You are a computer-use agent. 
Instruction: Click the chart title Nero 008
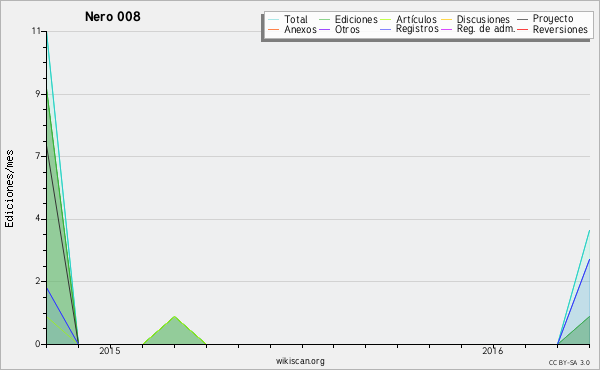(x=112, y=16)
